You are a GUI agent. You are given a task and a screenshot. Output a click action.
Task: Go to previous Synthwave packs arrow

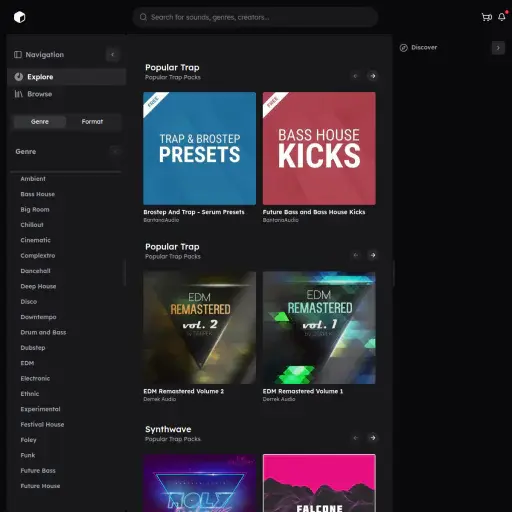click(x=356, y=438)
